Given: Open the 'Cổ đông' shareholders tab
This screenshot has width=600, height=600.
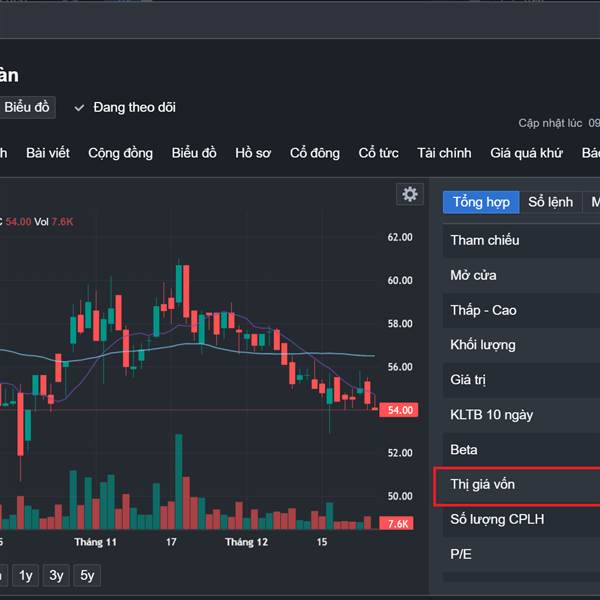Looking at the screenshot, I should tap(315, 153).
